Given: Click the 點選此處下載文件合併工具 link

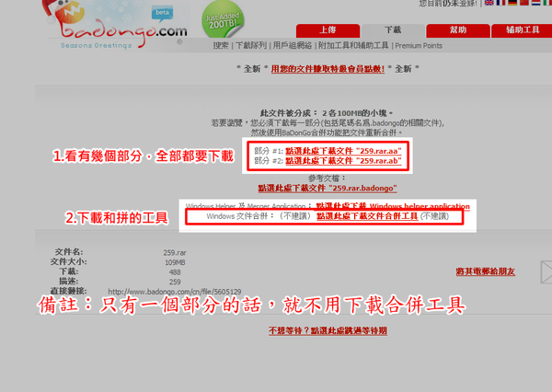Looking at the screenshot, I should (367, 216).
